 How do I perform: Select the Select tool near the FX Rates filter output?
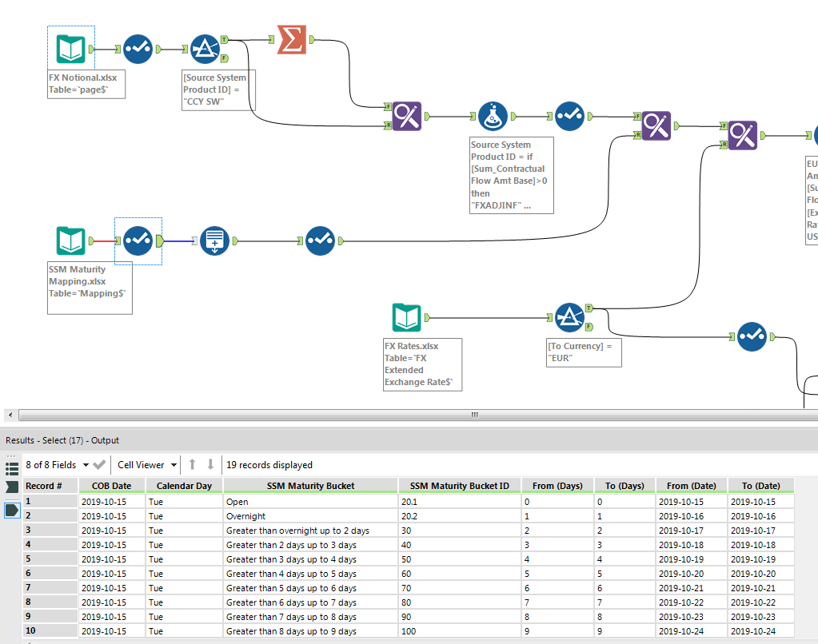coord(752,337)
